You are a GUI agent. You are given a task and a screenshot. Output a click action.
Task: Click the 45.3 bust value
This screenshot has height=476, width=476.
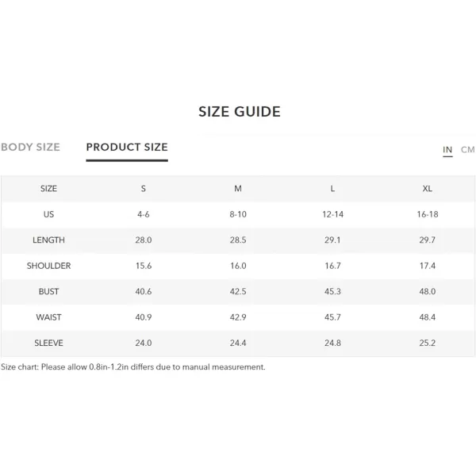(332, 292)
